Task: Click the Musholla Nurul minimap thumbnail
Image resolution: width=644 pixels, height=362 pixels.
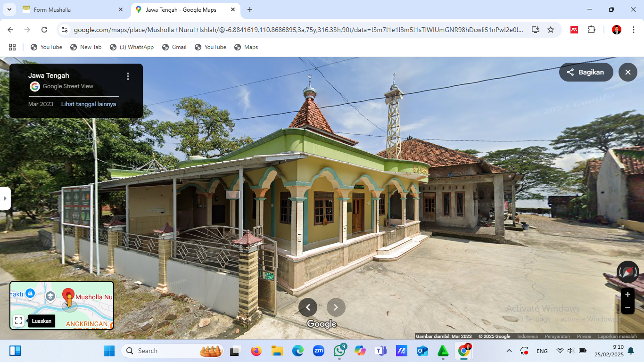Action: [62, 305]
